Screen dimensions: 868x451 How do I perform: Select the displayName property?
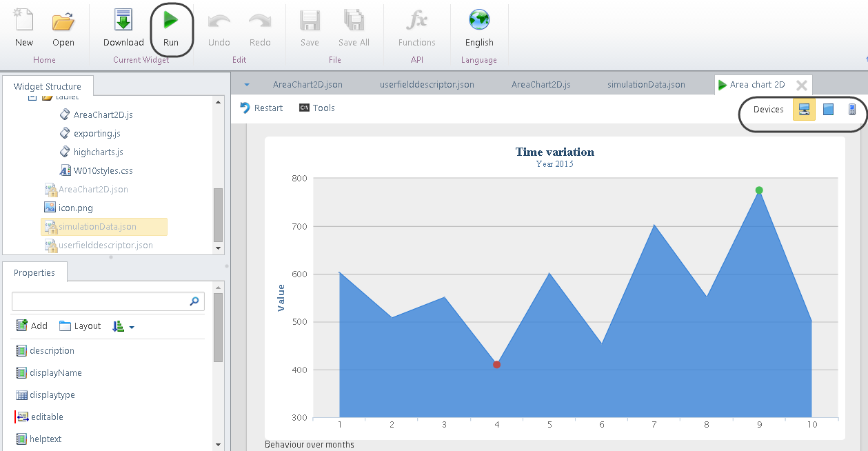48,372
